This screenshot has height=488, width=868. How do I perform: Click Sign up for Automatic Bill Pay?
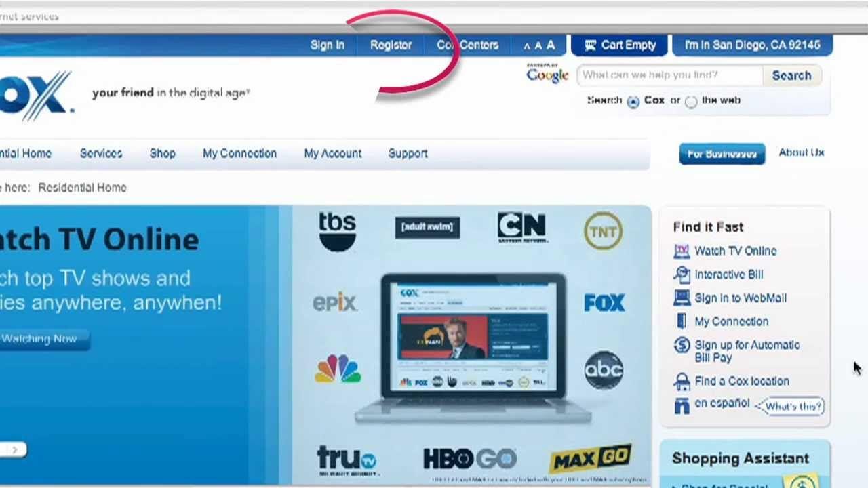(x=747, y=351)
